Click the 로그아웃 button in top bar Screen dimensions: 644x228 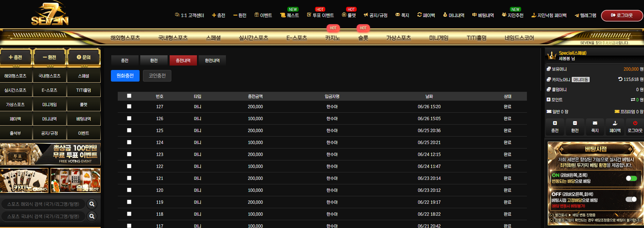[x=622, y=15]
